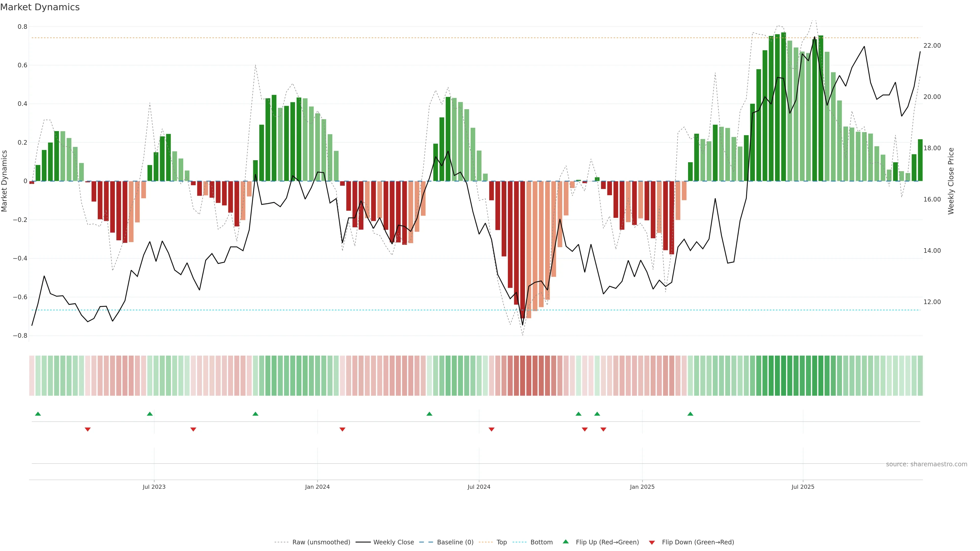Click Flip Up (Red→Green) legend icon
Screen dimensions: 980x551
pos(566,542)
